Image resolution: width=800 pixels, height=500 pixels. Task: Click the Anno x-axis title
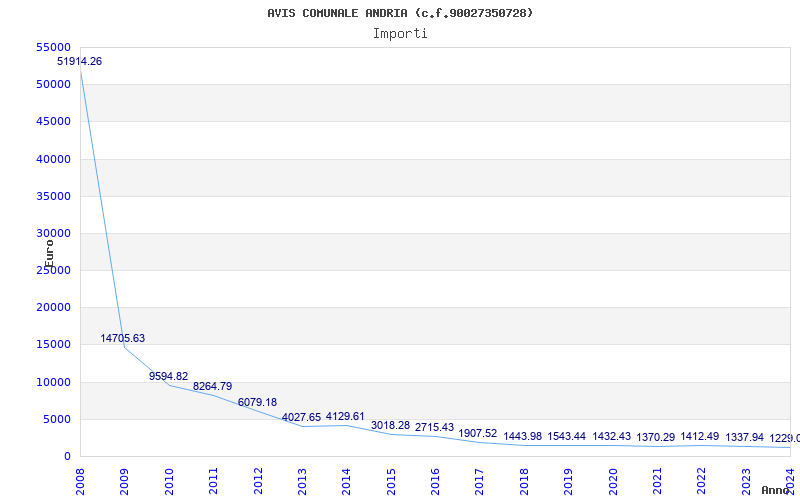tap(775, 490)
